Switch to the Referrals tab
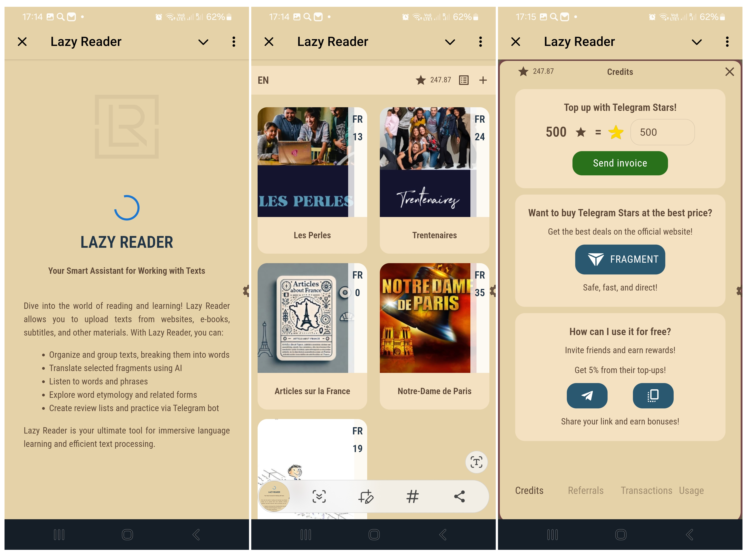Screen dimensions: 747x560 [586, 491]
